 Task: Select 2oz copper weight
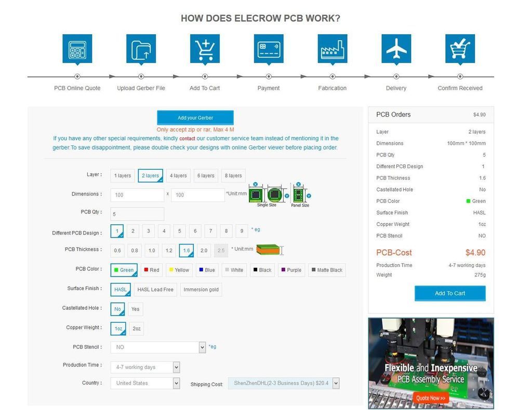pos(137,329)
